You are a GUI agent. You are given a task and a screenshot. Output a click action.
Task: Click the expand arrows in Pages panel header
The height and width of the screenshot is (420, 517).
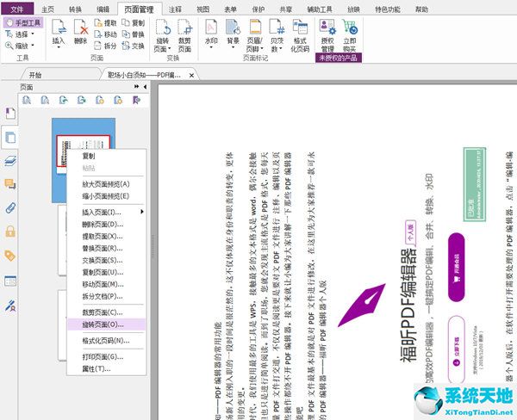coord(136,86)
